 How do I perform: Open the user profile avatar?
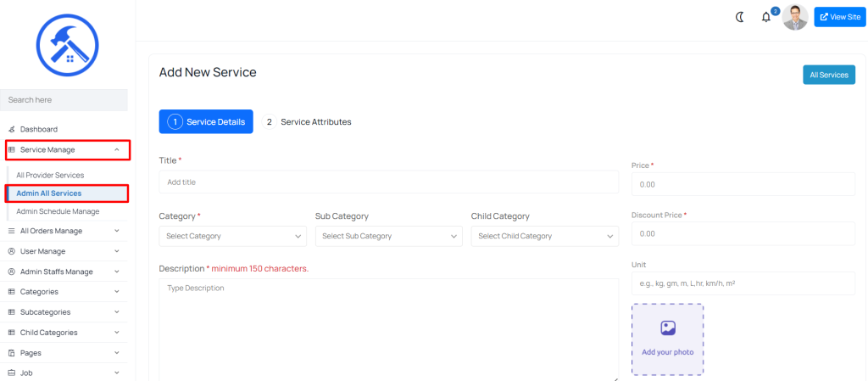tap(795, 17)
